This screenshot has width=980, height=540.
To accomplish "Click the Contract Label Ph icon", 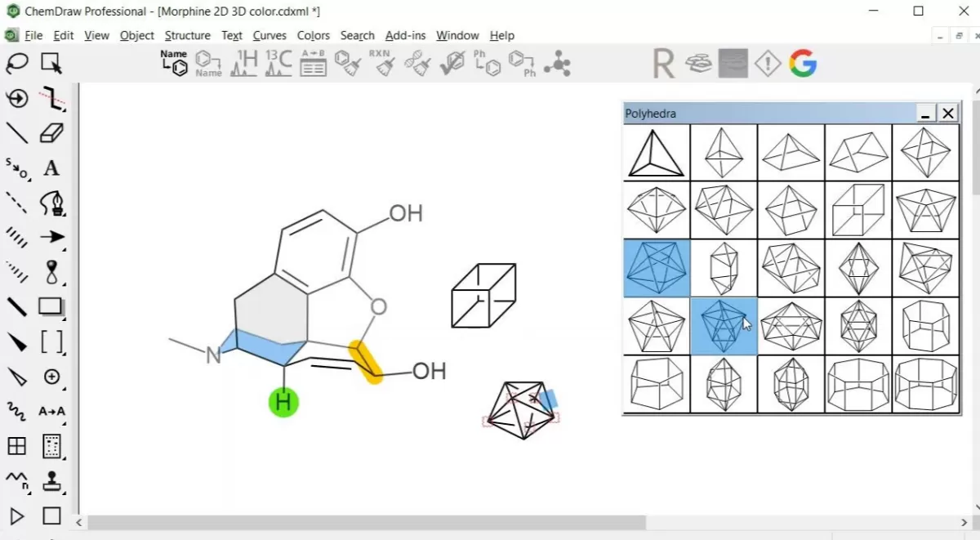I will pos(522,63).
